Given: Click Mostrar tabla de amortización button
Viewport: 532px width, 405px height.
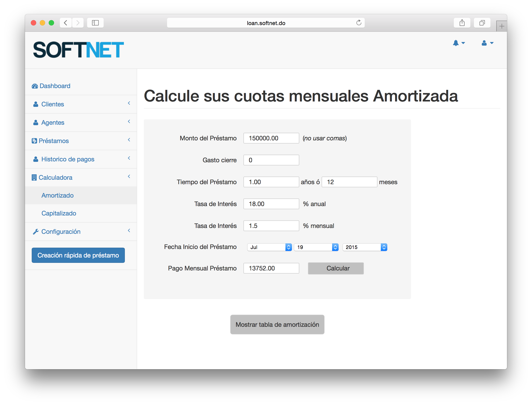Looking at the screenshot, I should coord(277,325).
